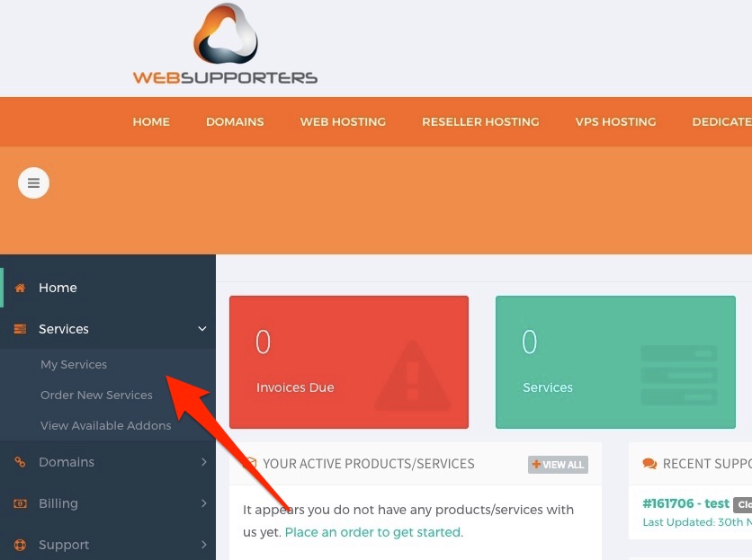Click the hamburger menu toggle button
This screenshot has height=560, width=752.
click(x=33, y=182)
